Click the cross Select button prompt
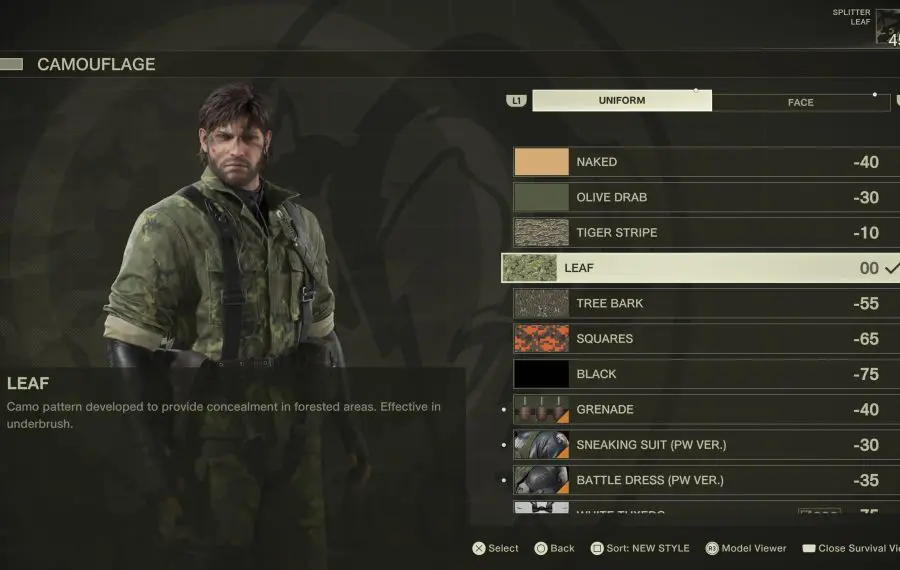Viewport: 900px width, 570px height. (495, 548)
